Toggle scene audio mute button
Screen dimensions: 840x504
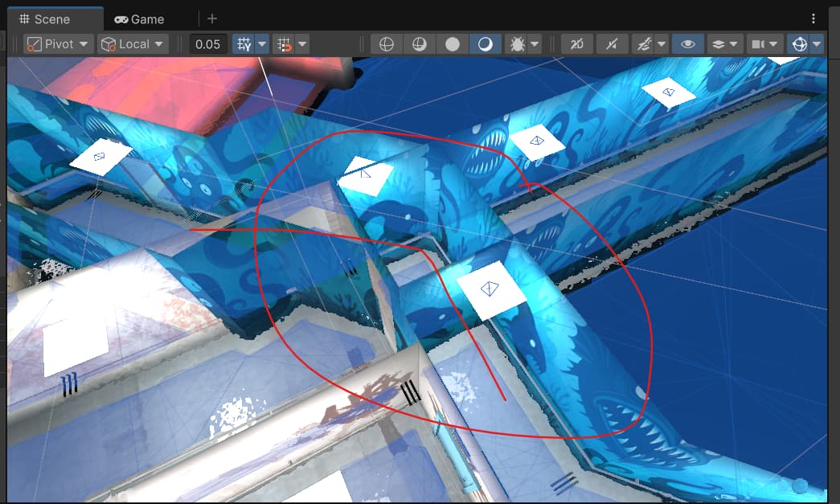point(610,45)
